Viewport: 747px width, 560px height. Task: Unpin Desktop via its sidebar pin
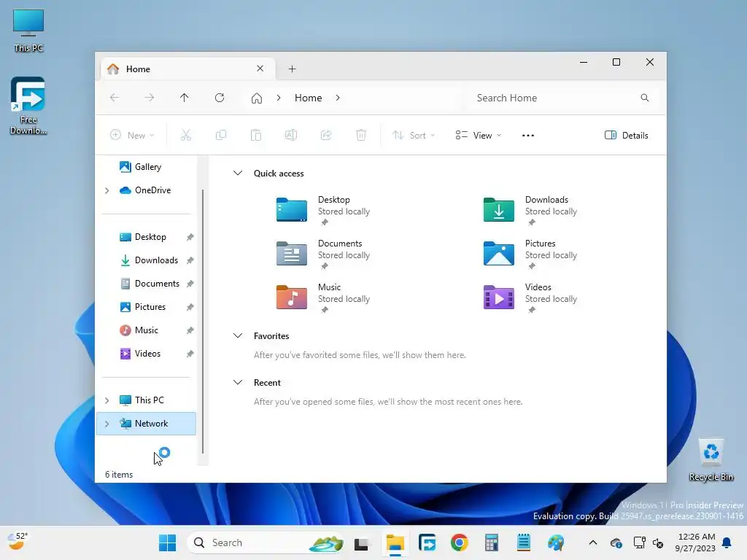(190, 237)
